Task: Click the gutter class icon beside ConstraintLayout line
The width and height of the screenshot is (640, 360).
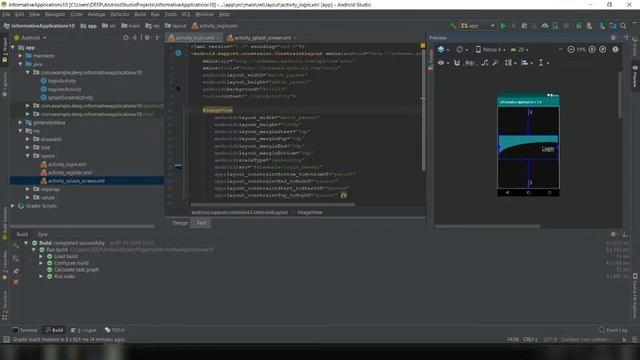Action: [x=178, y=53]
